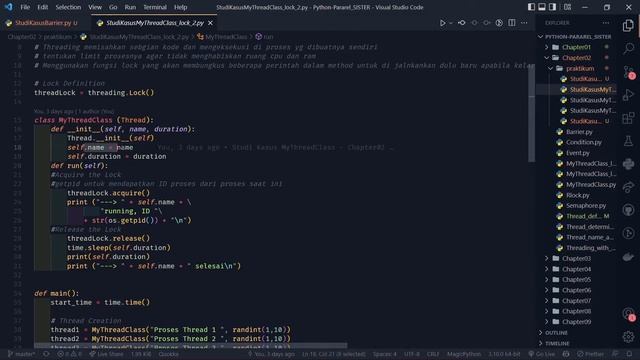Screen dimensions: 640x360
Task: Open the Explorer view in the activity bar
Action: click(x=628, y=26)
